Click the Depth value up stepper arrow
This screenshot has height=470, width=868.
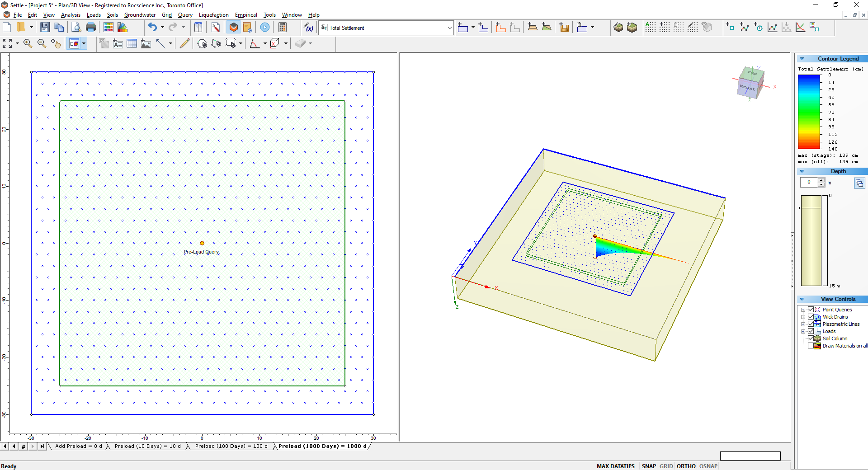click(x=821, y=180)
